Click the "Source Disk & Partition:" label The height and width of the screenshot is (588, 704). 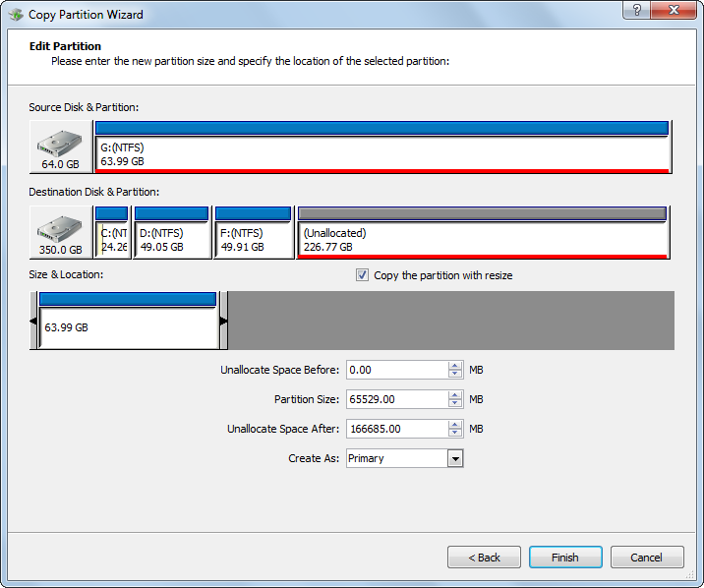(x=84, y=107)
